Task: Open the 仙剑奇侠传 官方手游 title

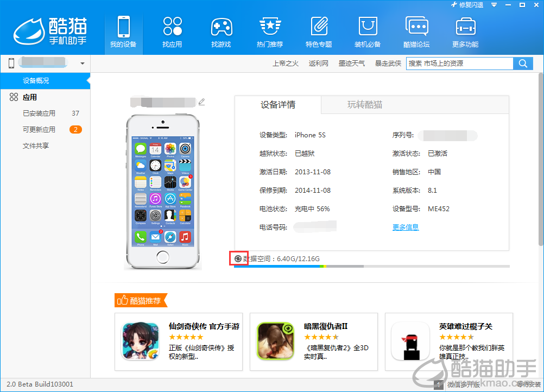Action: 204,326
